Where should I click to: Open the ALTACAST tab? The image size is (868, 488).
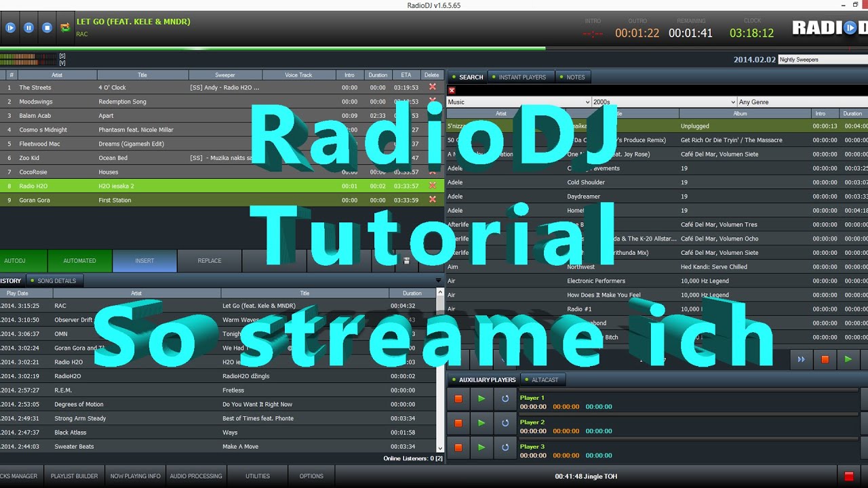[x=542, y=380]
